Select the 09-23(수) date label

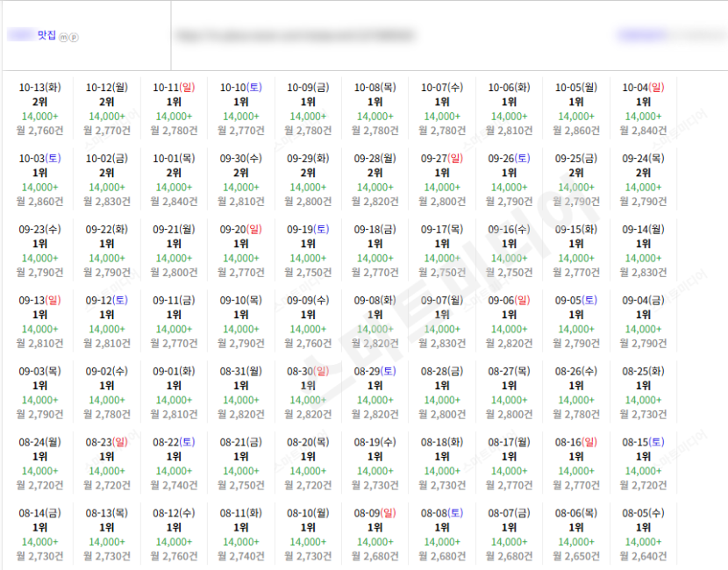[40, 229]
